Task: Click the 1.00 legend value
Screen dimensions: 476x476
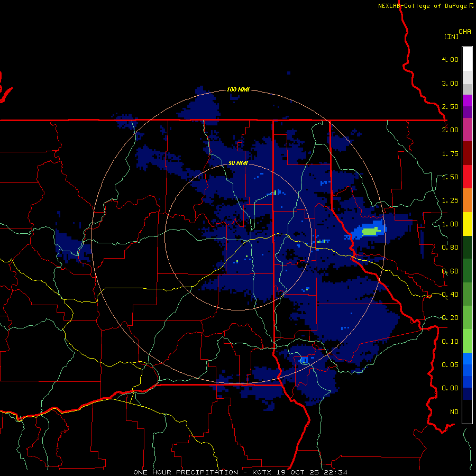Action: click(450, 224)
